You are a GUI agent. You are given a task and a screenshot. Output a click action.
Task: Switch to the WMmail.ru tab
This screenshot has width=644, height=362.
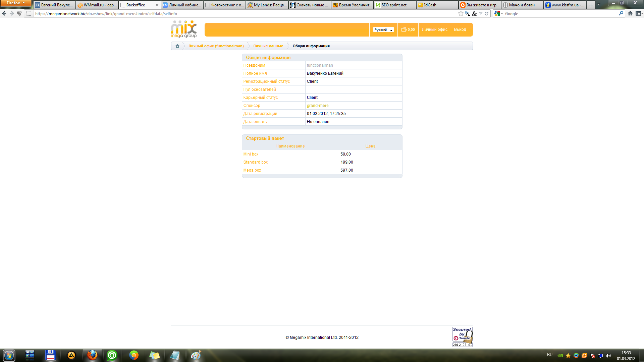(97, 5)
